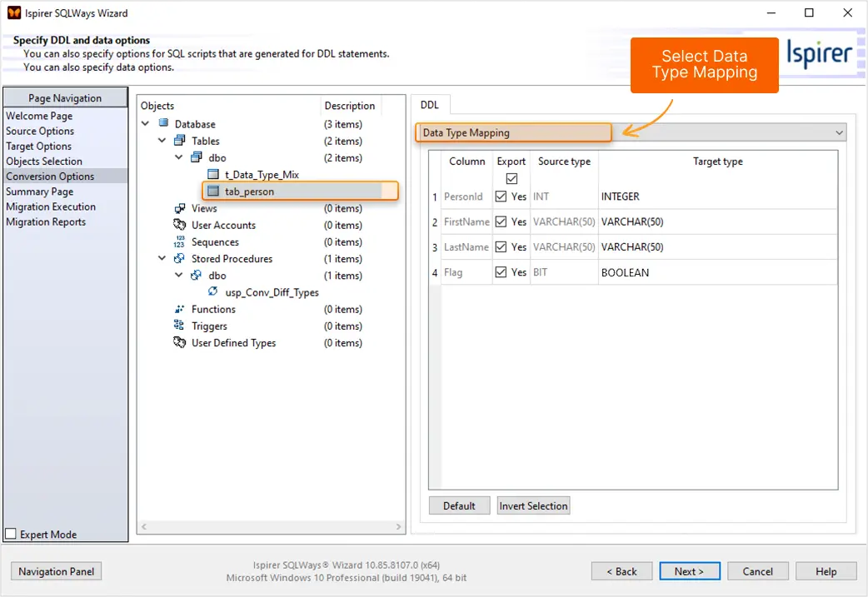This screenshot has width=868, height=597.
Task: Click the Tables node icon
Action: pyautogui.click(x=180, y=141)
